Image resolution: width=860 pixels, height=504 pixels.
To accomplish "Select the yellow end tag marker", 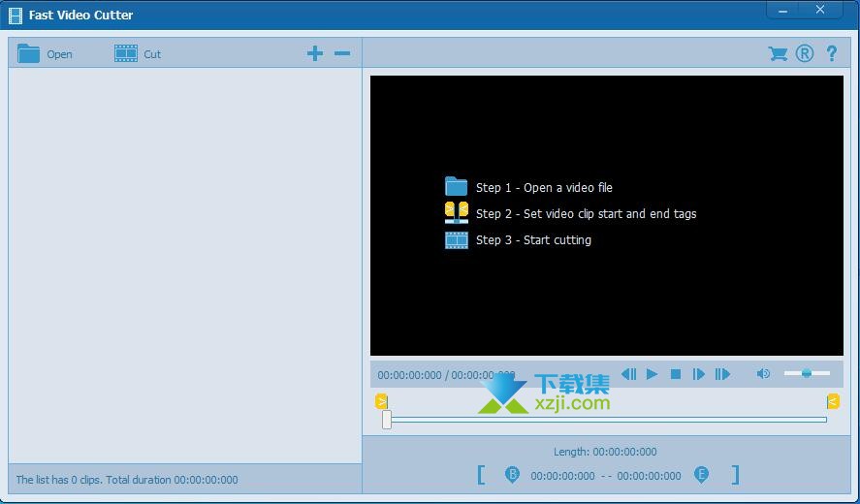I will (x=832, y=401).
